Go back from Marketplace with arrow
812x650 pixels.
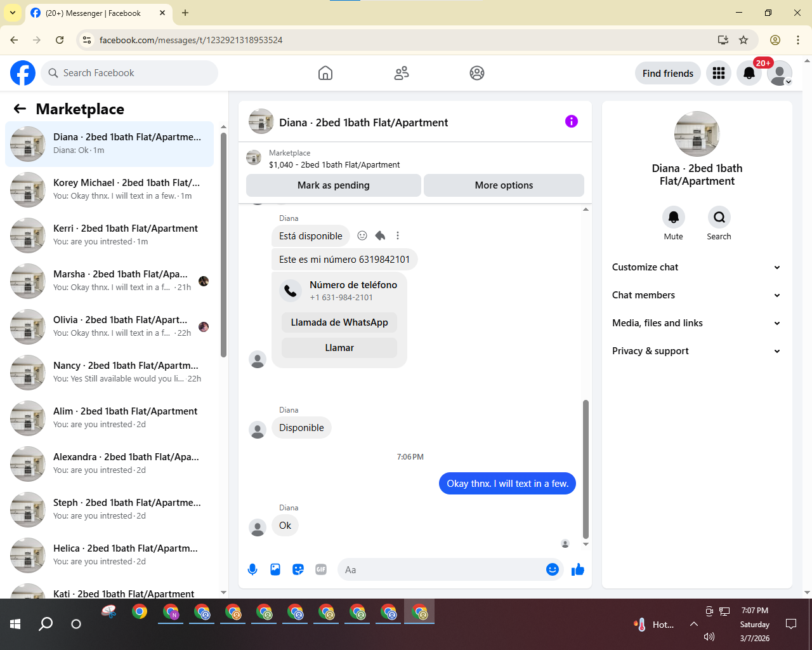click(x=20, y=109)
